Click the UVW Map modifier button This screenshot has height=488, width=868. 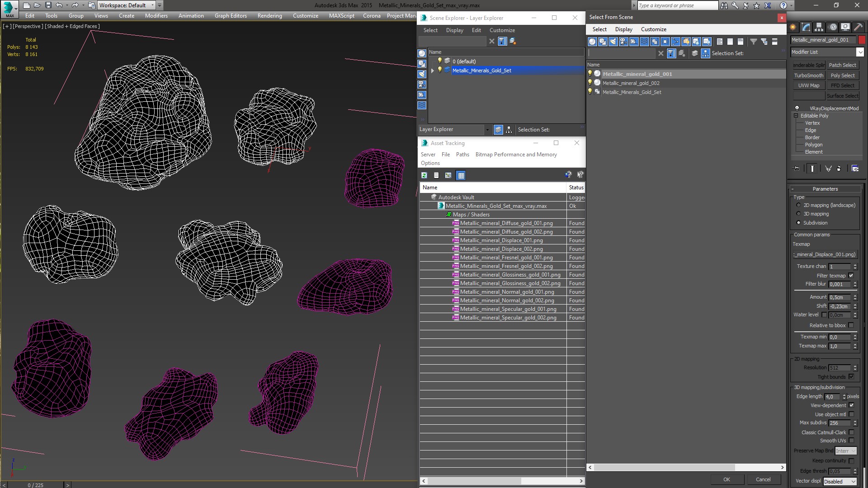tap(809, 85)
